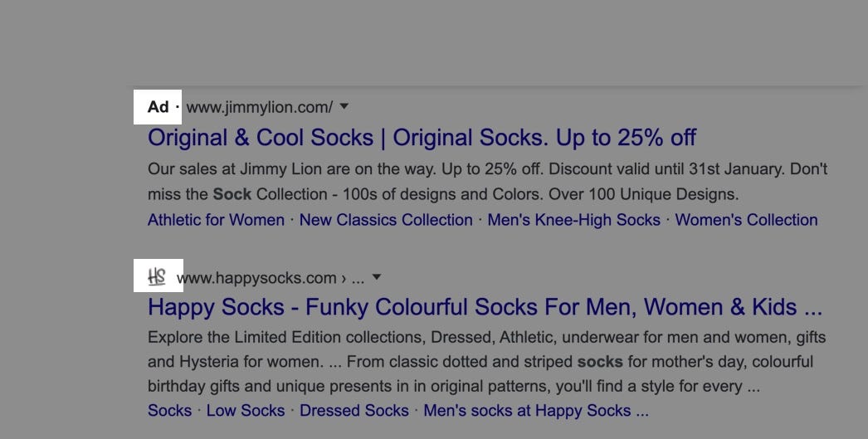Click the Ad label badge
The image size is (868, 439).
pyautogui.click(x=158, y=107)
